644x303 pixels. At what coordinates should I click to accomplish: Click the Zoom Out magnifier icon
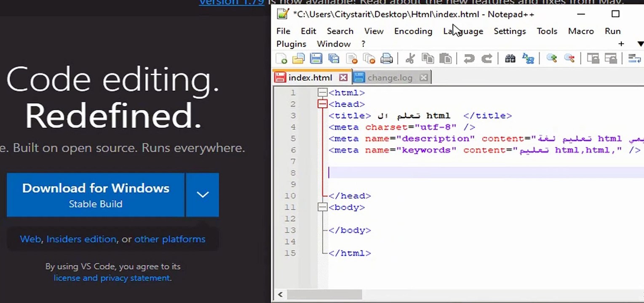click(569, 58)
